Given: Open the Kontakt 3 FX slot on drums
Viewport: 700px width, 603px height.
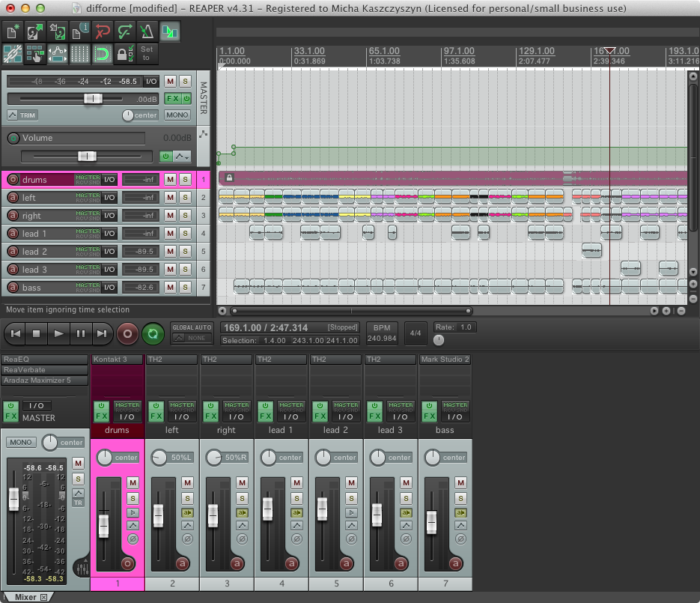Looking at the screenshot, I should click(118, 359).
